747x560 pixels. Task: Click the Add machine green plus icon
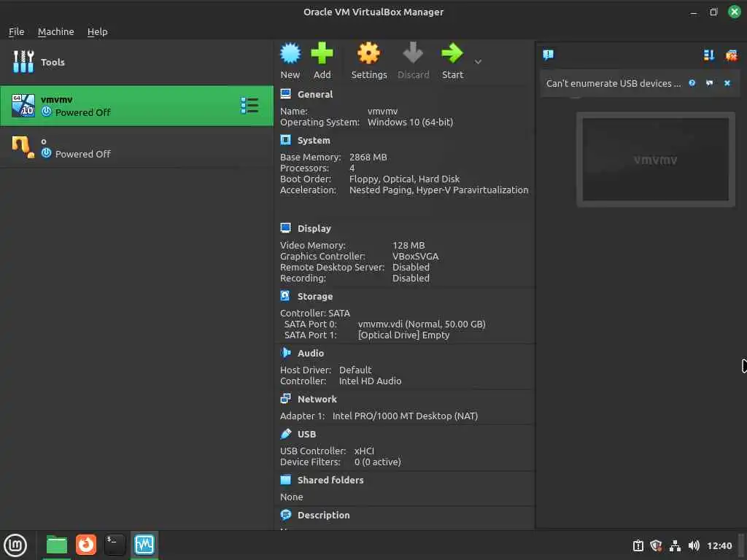pyautogui.click(x=322, y=53)
